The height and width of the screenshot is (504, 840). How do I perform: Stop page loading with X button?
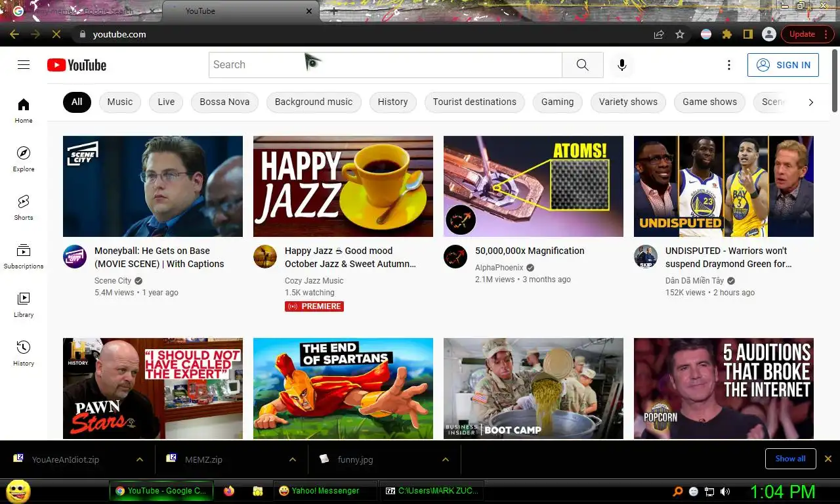coord(56,34)
